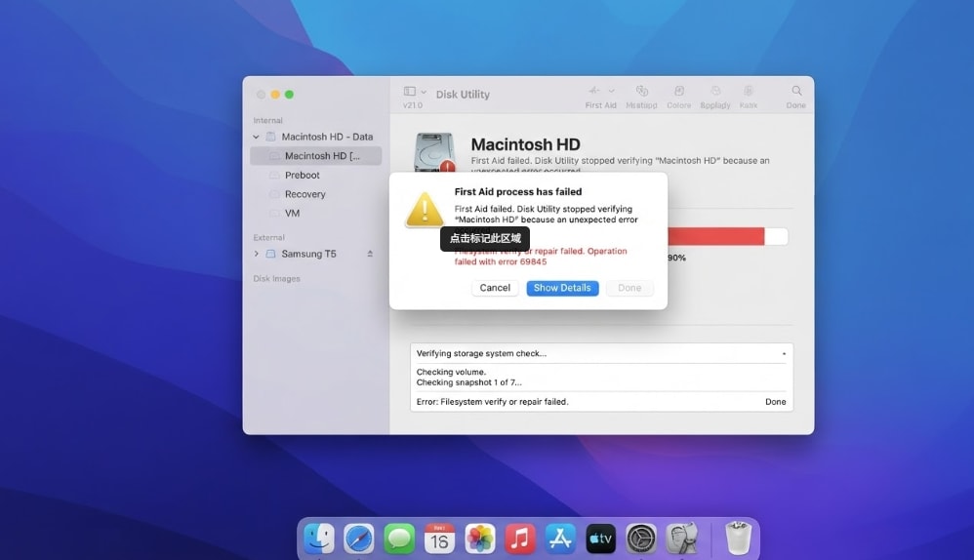This screenshot has height=560, width=974.
Task: Open the sidebar view options chevron
Action: click(x=424, y=92)
